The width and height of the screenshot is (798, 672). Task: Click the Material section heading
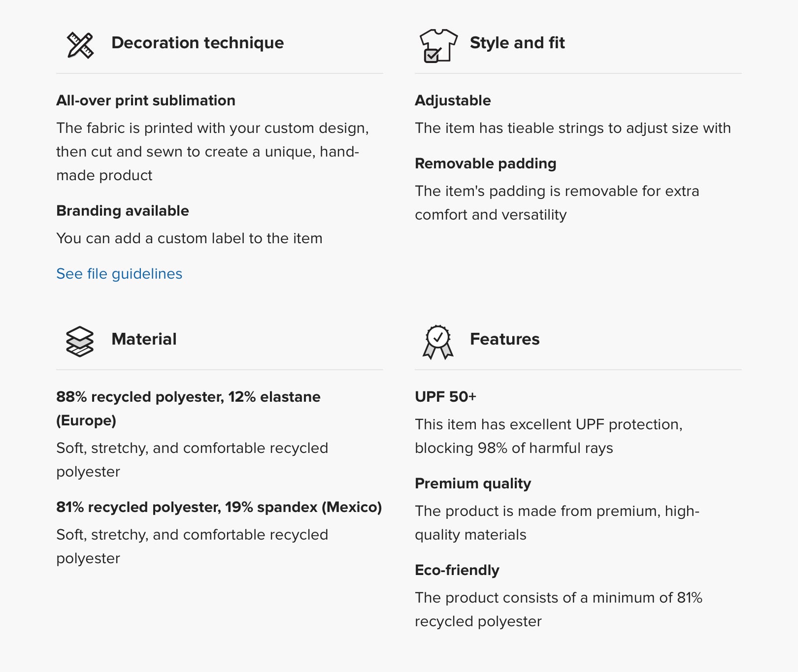(x=144, y=339)
